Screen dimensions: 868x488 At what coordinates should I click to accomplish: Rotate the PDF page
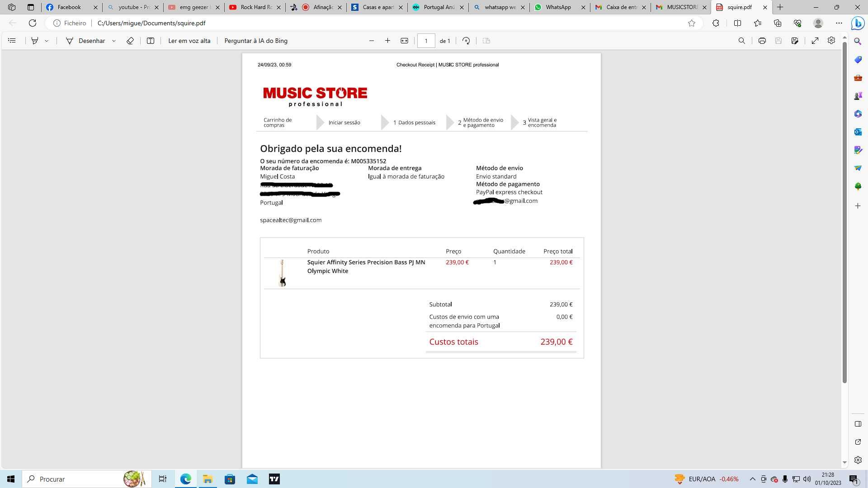466,41
